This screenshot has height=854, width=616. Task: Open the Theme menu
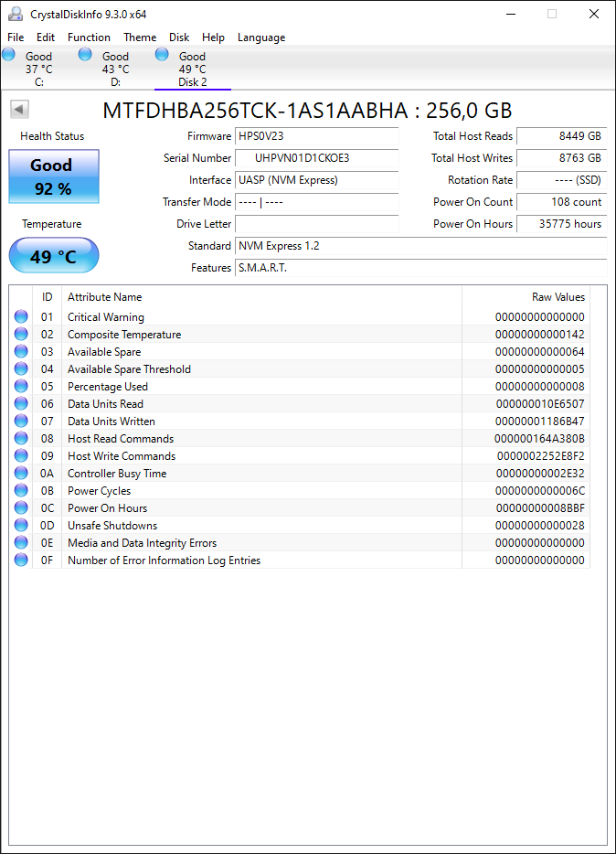pos(140,37)
